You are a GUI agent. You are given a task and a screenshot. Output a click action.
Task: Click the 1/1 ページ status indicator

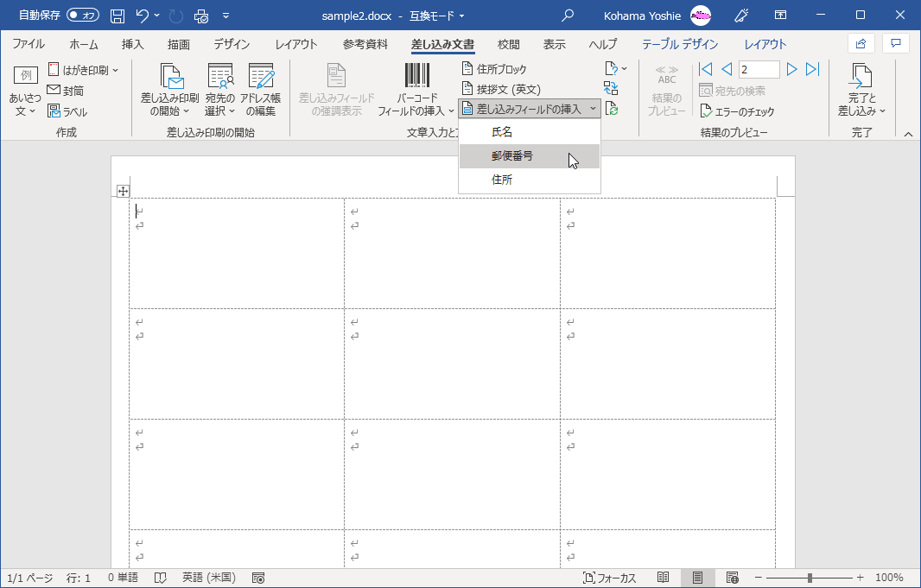point(30,578)
